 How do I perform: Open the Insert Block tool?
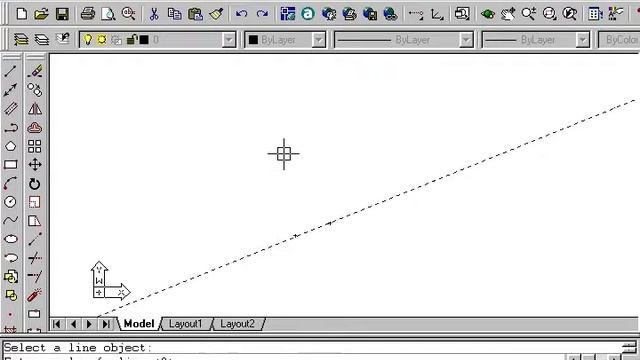coord(11,277)
